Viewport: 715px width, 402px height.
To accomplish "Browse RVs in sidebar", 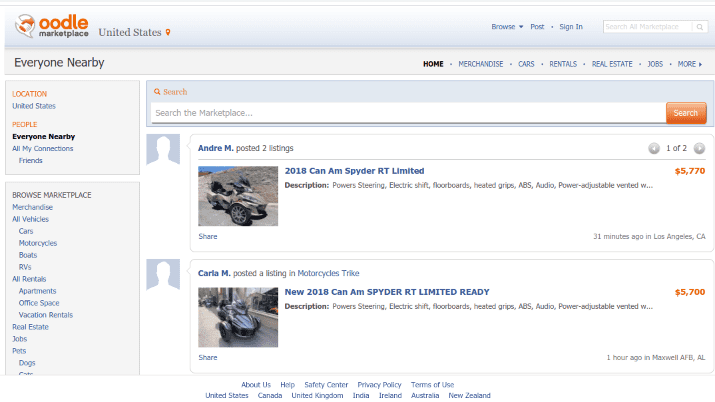I will click(x=25, y=267).
